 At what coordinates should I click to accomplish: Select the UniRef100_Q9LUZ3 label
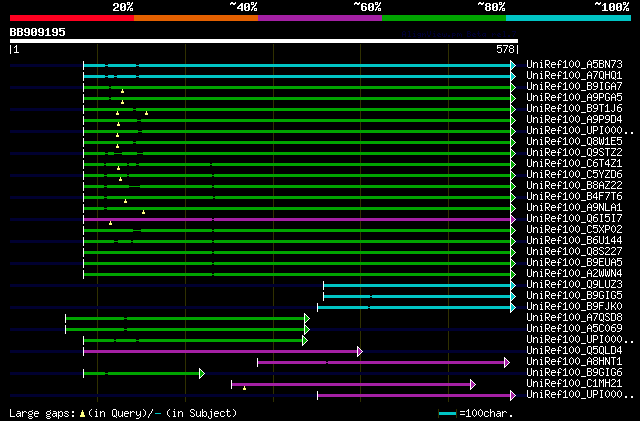tap(574, 285)
